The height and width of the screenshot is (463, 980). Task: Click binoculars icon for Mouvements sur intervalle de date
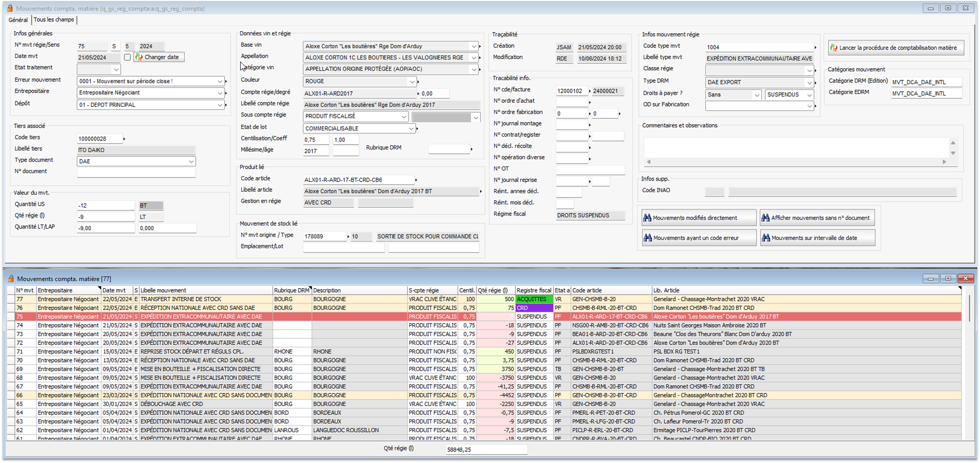(x=765, y=238)
